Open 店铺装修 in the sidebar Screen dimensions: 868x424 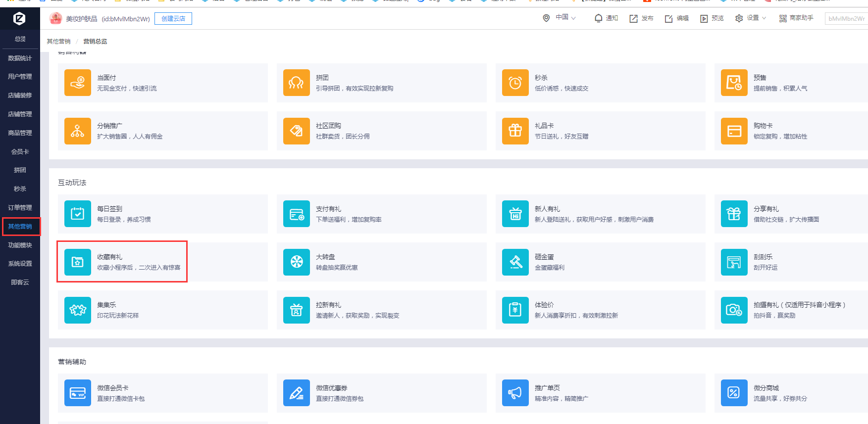point(20,95)
